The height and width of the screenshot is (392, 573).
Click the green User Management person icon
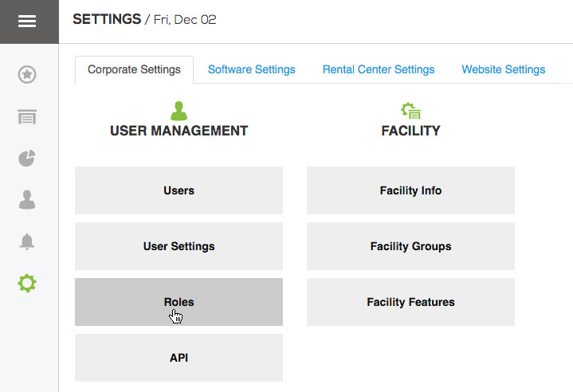click(179, 110)
